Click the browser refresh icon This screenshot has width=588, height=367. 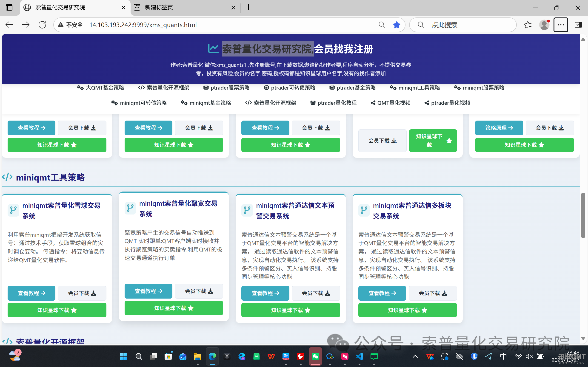tap(42, 25)
